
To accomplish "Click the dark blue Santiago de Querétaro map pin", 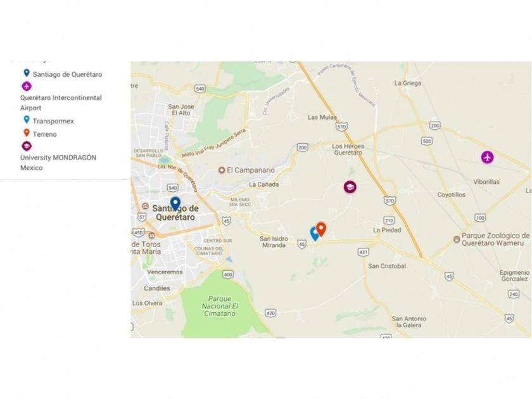I will pos(175,203).
